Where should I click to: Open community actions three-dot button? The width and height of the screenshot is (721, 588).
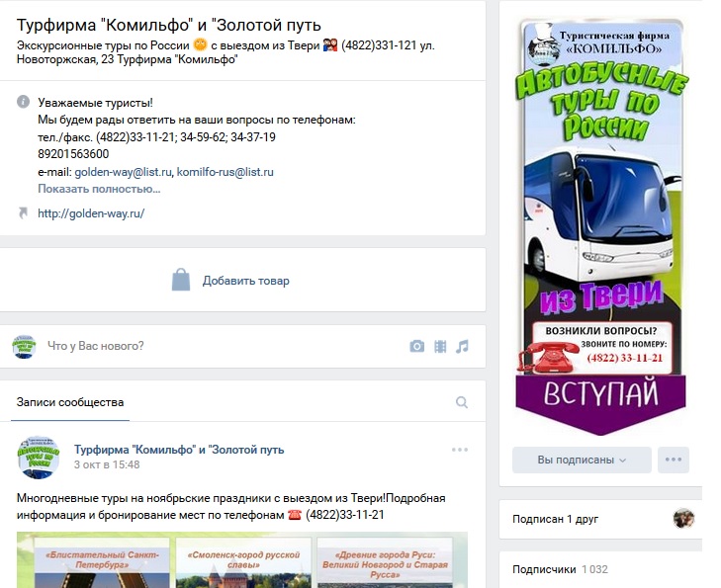pyautogui.click(x=674, y=460)
